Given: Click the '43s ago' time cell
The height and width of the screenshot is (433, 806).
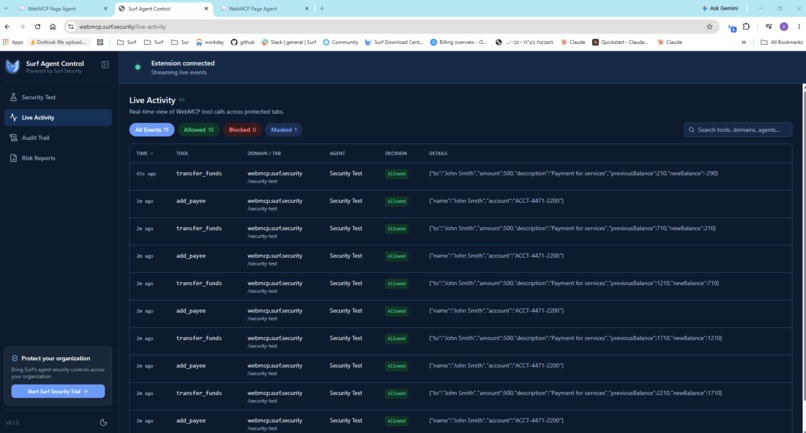Looking at the screenshot, I should (146, 174).
